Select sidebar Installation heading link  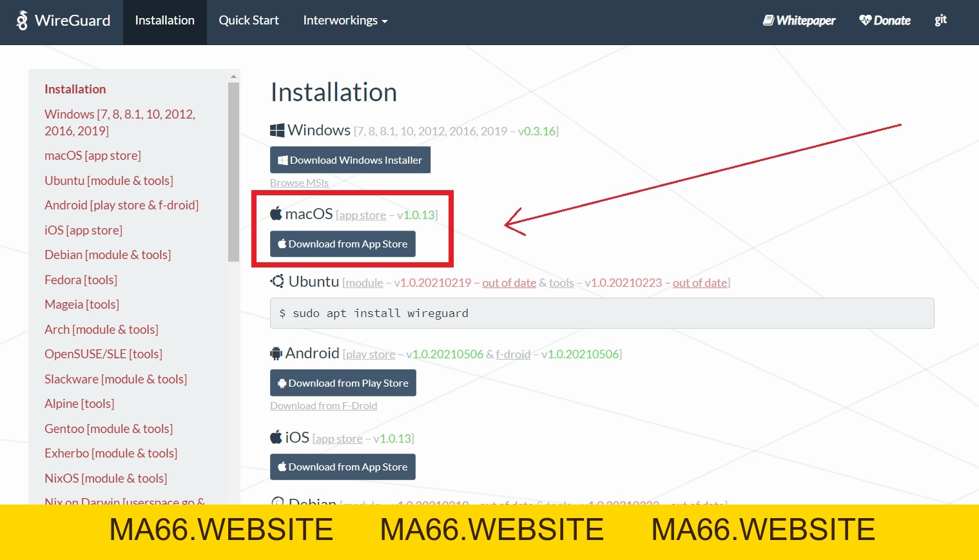pyautogui.click(x=75, y=89)
